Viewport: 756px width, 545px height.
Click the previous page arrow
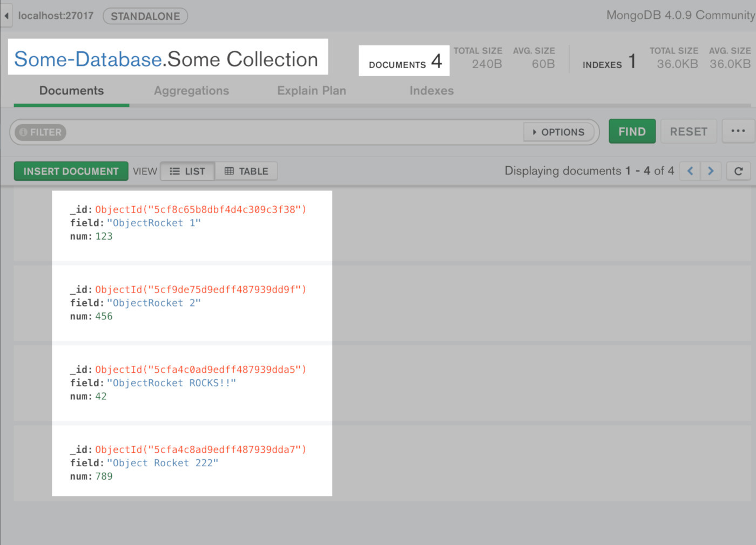690,171
